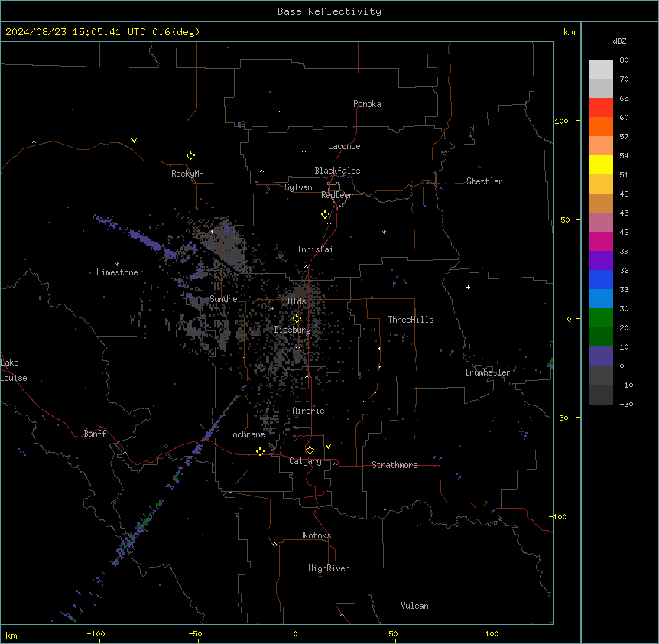Viewport: 659px width, 644px height.
Task: Select the magenta 39-42 dBZ legend swatch
Action: pos(601,241)
